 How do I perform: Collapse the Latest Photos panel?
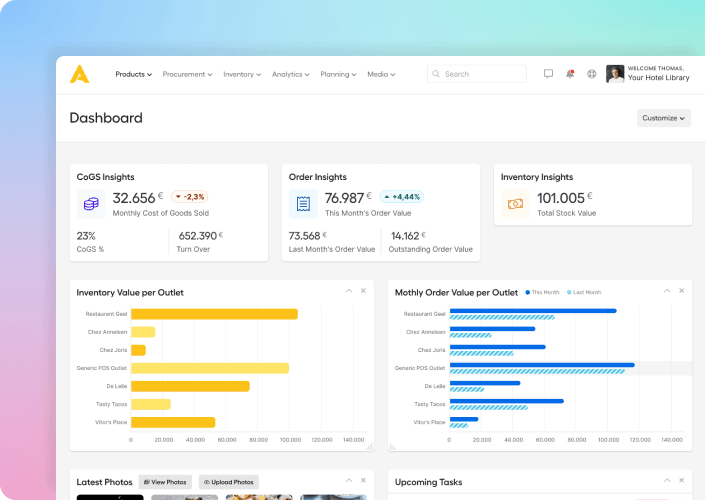349,481
